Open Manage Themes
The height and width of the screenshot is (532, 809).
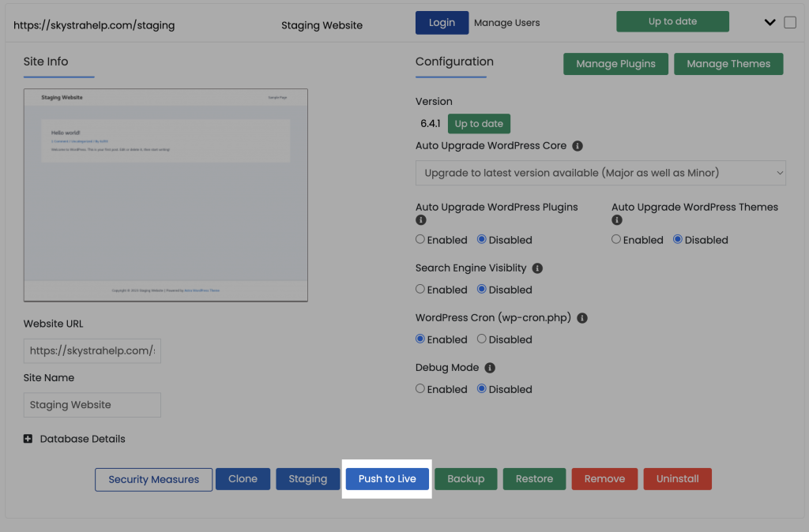point(728,64)
